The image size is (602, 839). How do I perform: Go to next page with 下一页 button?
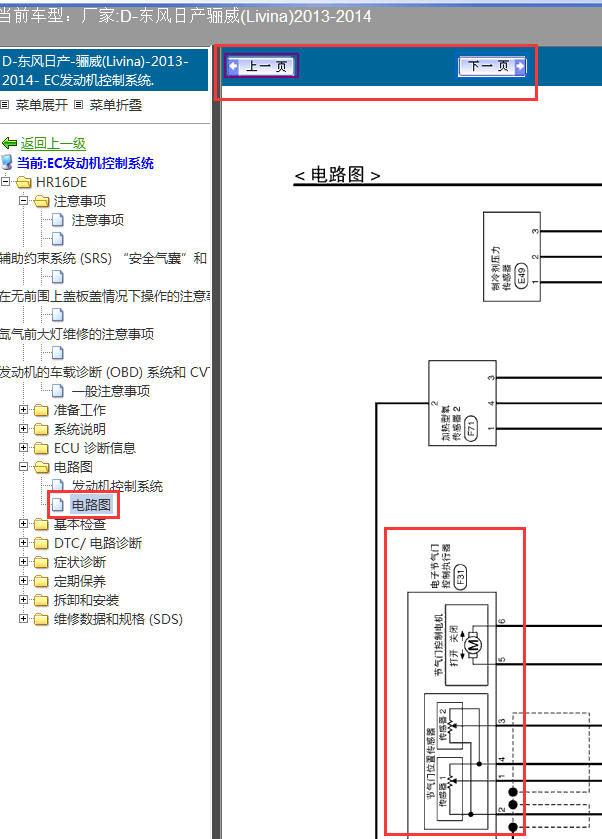coord(492,66)
